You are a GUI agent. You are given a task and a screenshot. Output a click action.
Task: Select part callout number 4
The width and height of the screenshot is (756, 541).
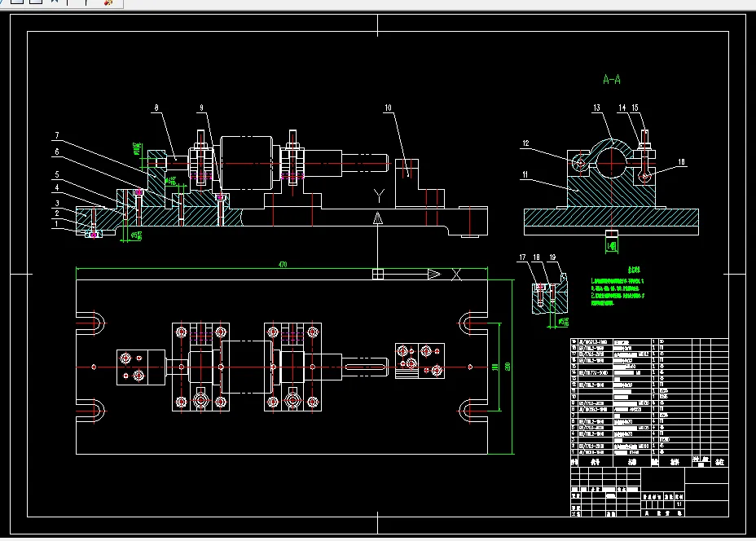(x=57, y=187)
